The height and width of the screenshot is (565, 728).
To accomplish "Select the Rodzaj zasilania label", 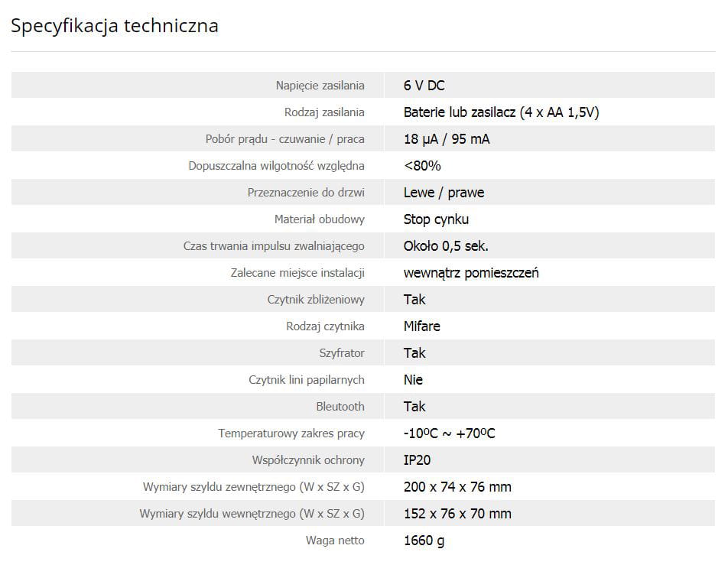I will [324, 112].
